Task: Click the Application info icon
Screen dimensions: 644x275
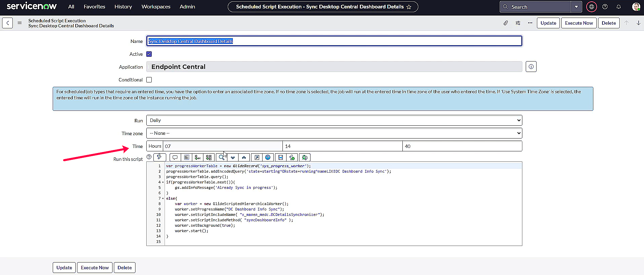Action: [x=531, y=67]
